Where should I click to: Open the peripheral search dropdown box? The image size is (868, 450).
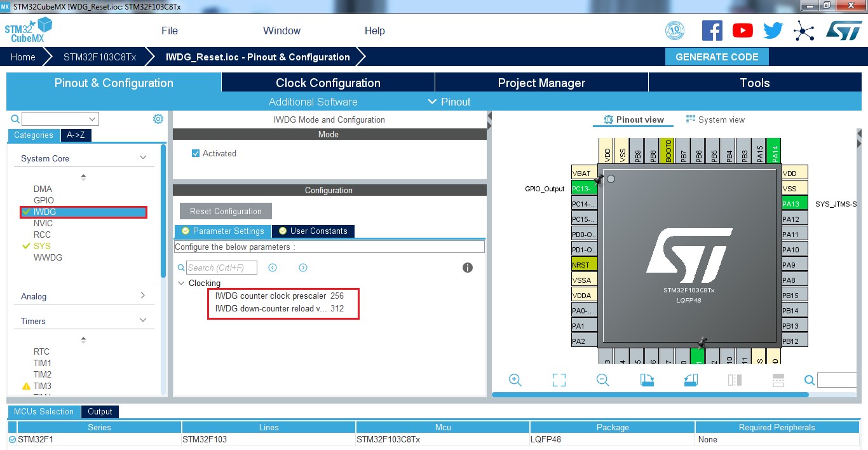(60, 119)
